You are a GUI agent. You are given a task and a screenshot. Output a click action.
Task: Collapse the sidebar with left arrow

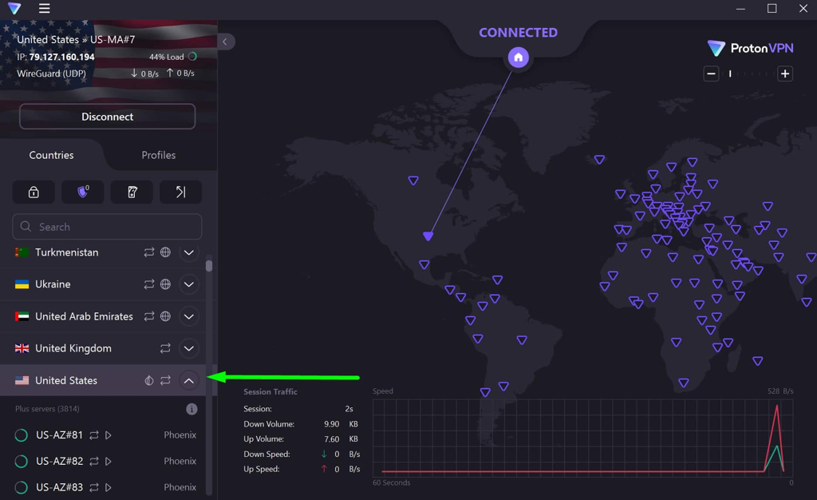pyautogui.click(x=225, y=42)
